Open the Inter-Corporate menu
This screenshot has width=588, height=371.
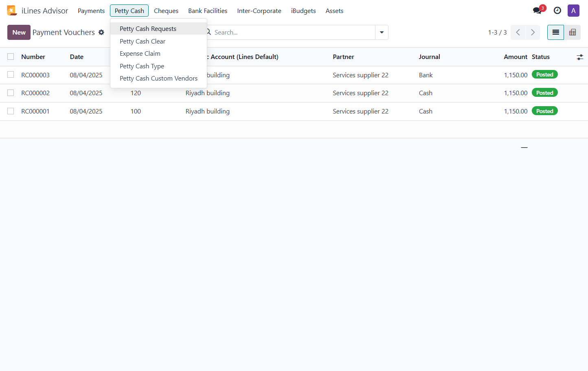click(x=259, y=11)
